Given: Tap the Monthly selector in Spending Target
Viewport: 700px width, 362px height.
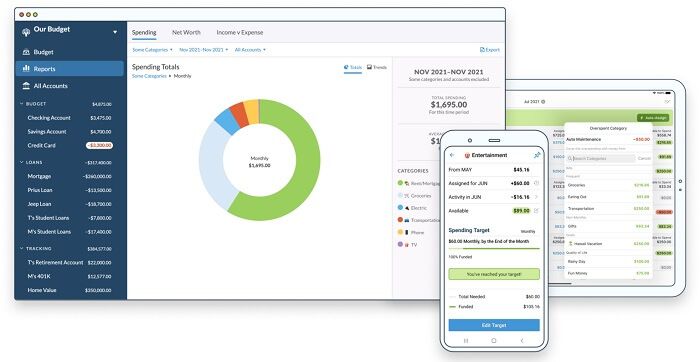Looking at the screenshot, I should click(528, 231).
